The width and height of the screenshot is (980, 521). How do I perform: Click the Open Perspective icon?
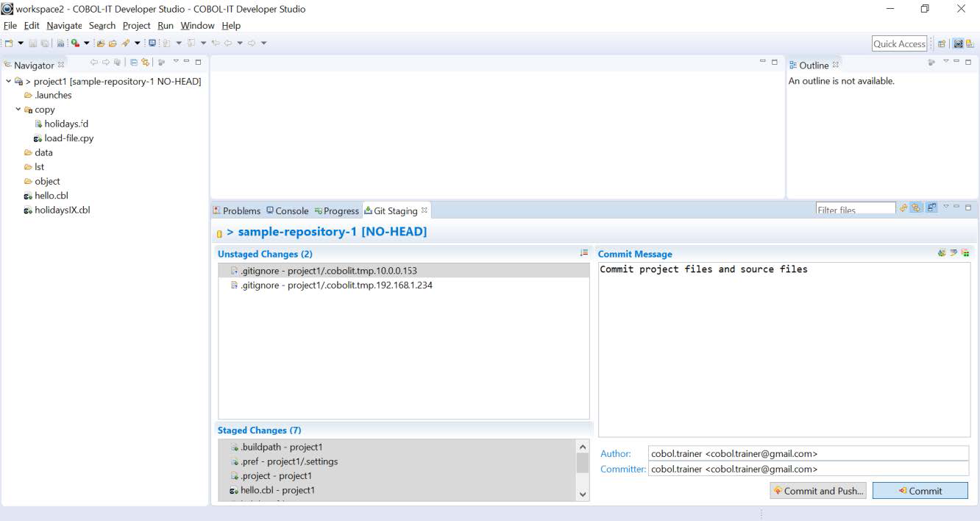pyautogui.click(x=942, y=43)
